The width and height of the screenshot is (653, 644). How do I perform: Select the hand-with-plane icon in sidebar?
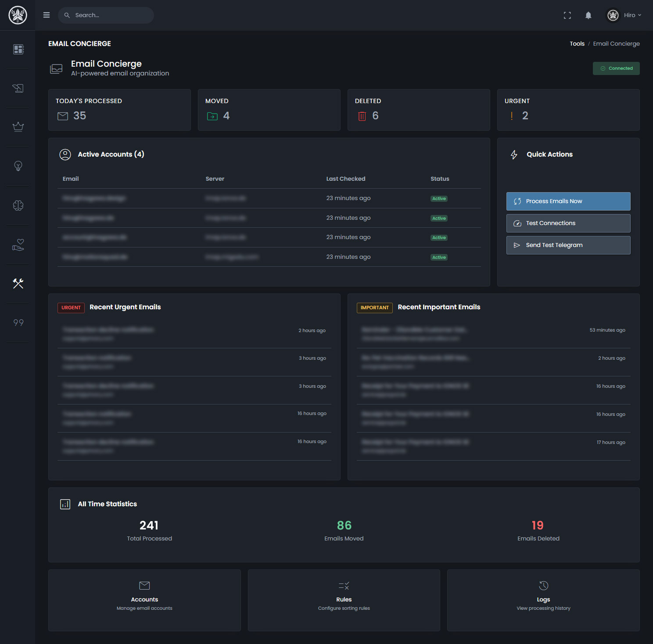click(x=18, y=88)
